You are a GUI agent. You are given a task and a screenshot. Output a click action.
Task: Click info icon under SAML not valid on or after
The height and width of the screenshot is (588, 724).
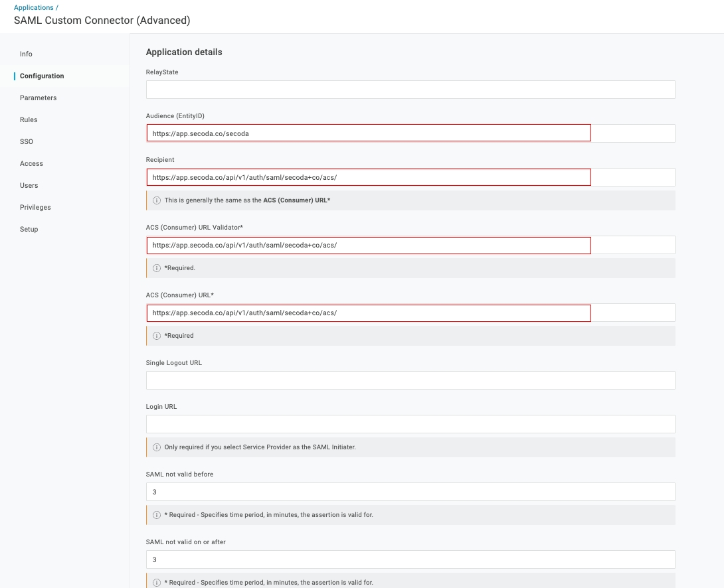tap(157, 583)
